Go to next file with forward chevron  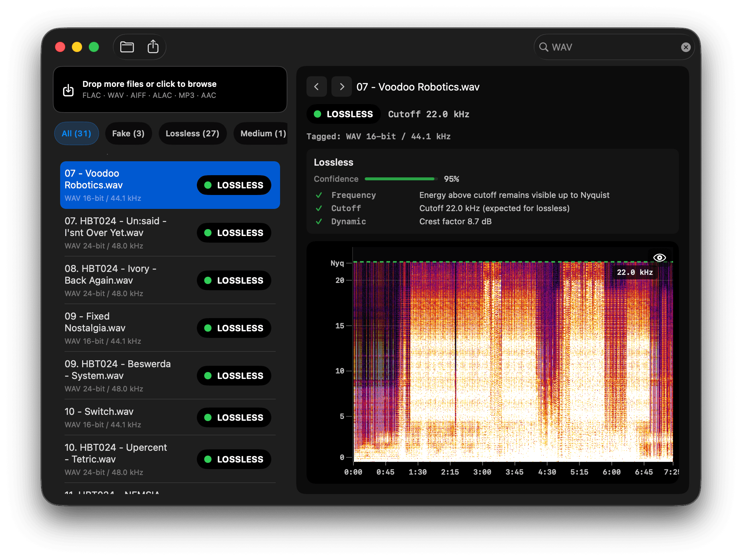click(342, 87)
